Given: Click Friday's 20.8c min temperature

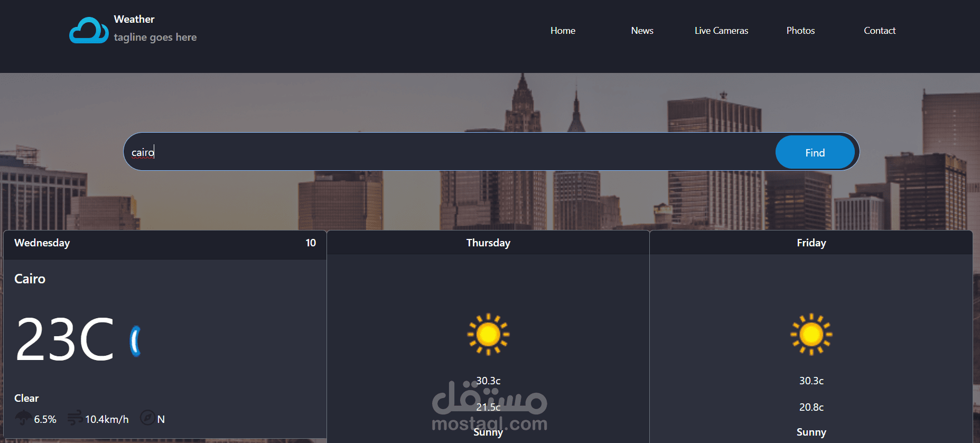Looking at the screenshot, I should coord(811,407).
